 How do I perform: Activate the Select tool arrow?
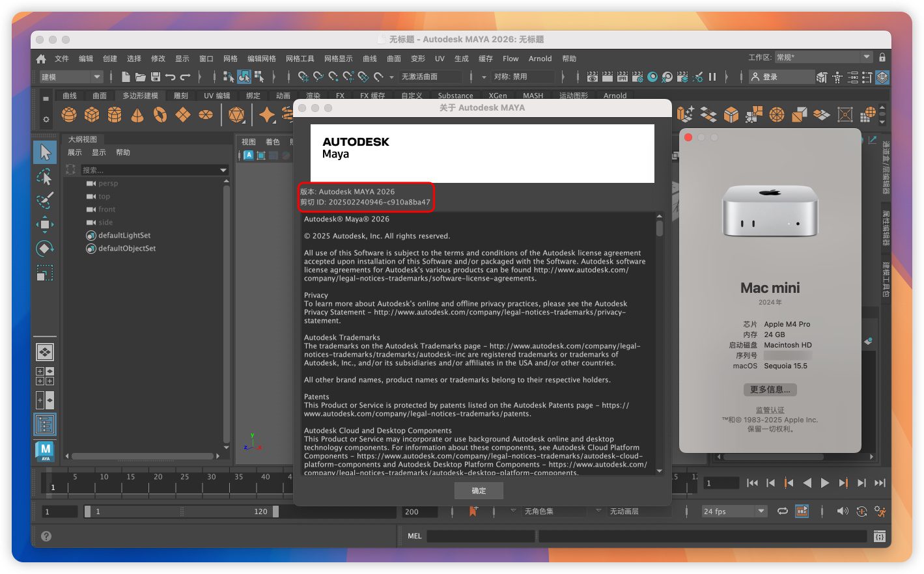click(x=45, y=152)
